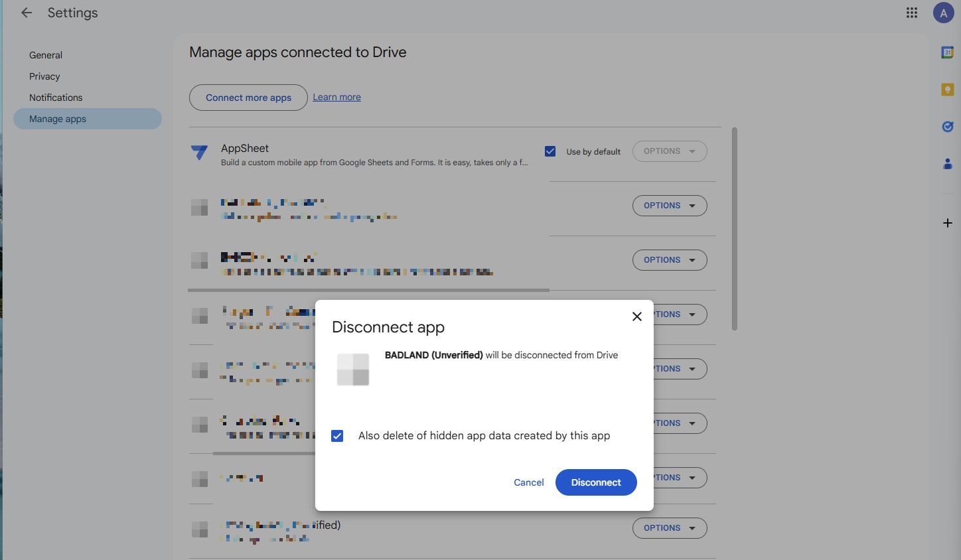961x560 pixels.
Task: Open OPTIONS dropdown in bottom app row
Action: [670, 528]
